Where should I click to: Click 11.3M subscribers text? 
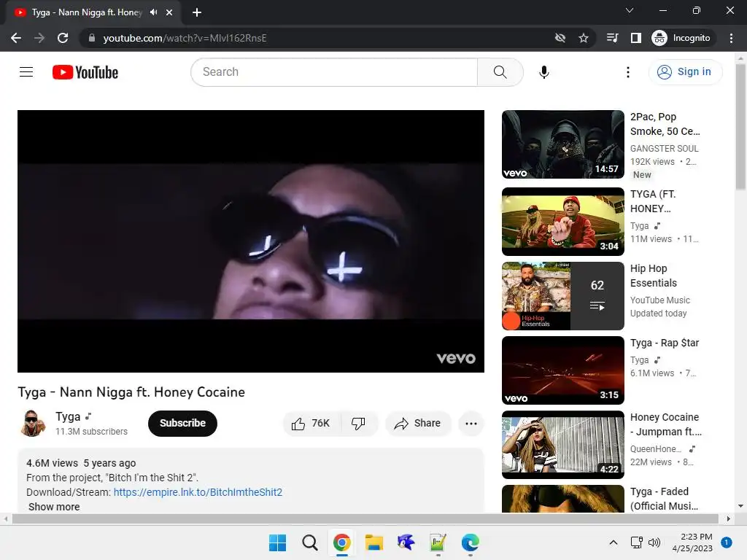(x=91, y=432)
